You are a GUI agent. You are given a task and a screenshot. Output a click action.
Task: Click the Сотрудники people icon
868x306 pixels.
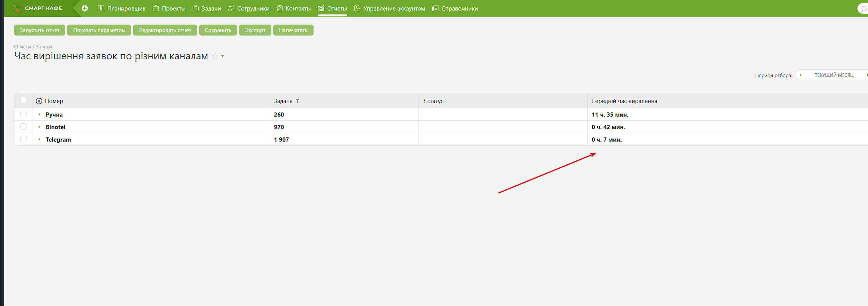231,8
